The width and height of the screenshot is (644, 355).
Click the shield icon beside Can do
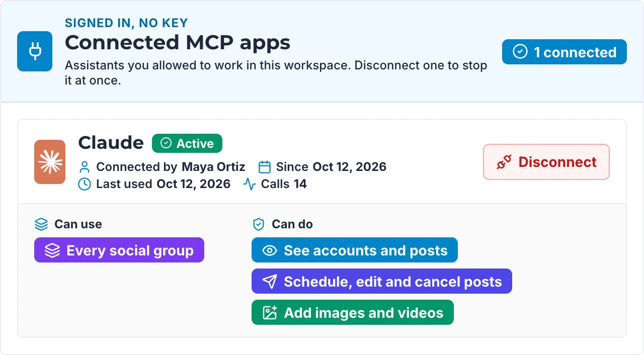[x=259, y=224]
